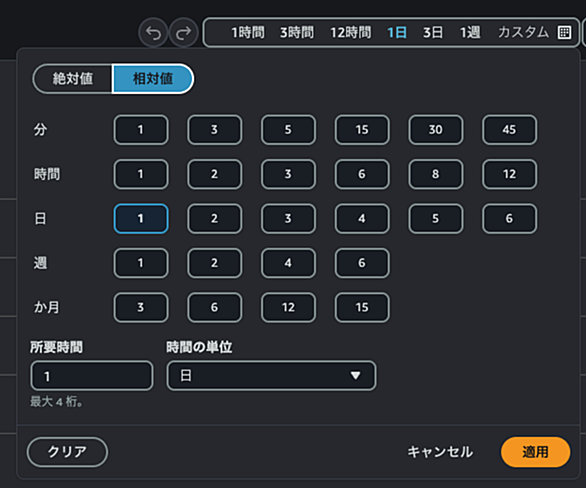Viewport: 586px width, 488px height.
Task: Click the クリア button
Action: tap(67, 452)
